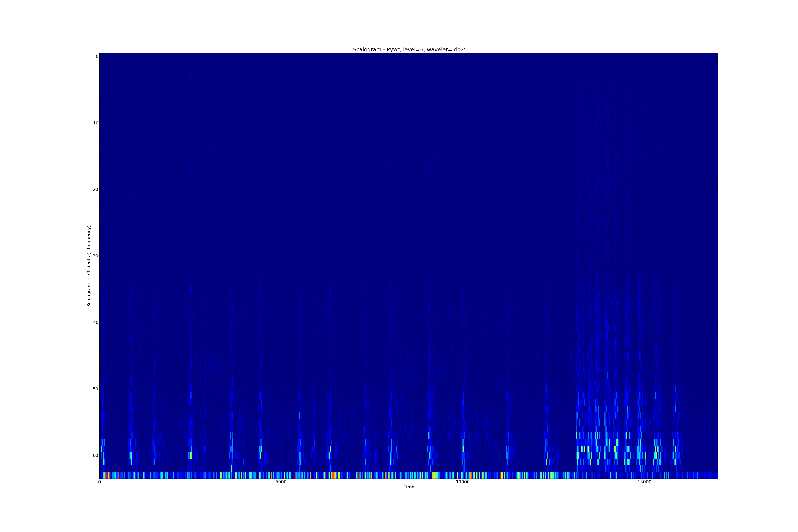This screenshot has height=532, width=798.
Task: Click the y-axis tick label 20
Action: click(x=96, y=190)
